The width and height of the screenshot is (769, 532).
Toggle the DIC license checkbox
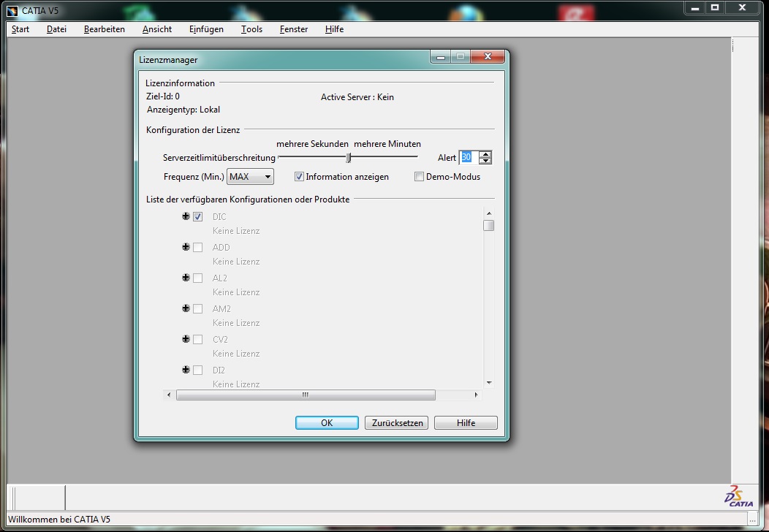tap(197, 217)
